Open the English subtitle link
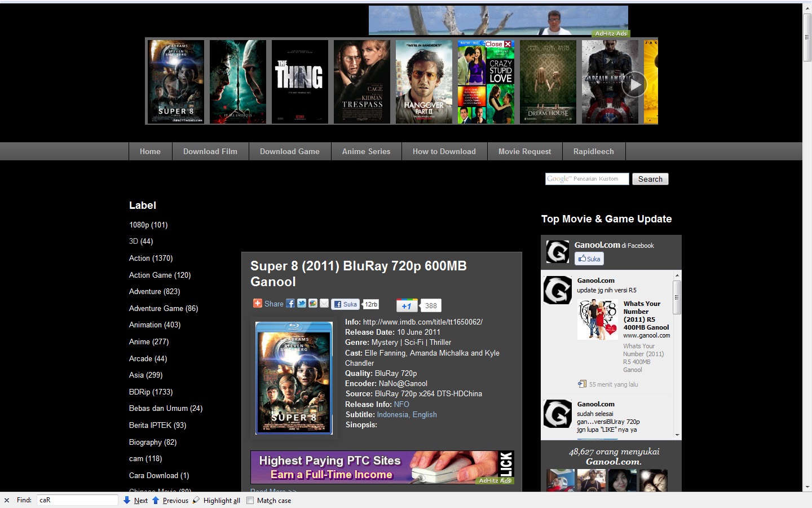Screen dimensions: 812x508 pyautogui.click(x=425, y=414)
